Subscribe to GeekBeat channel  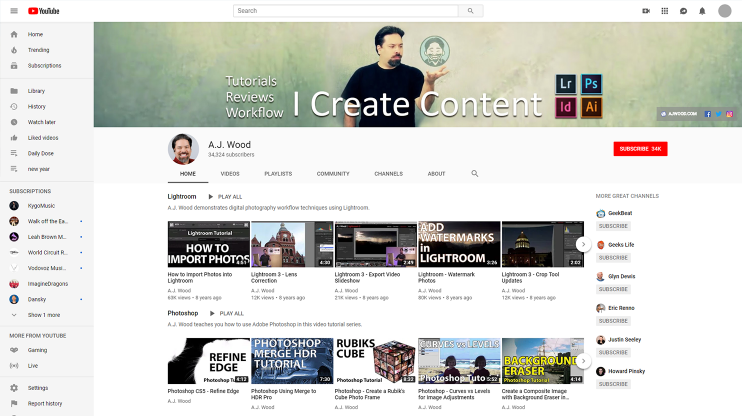click(x=613, y=226)
